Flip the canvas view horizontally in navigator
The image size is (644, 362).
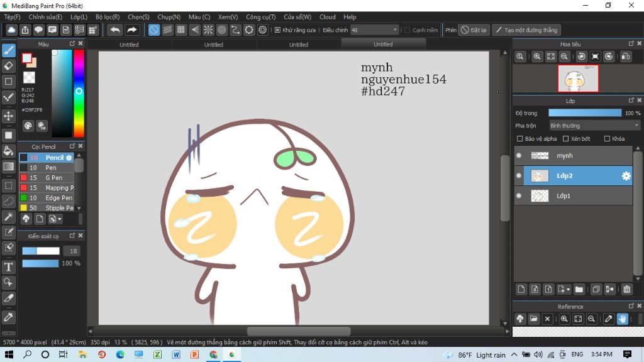(626, 57)
